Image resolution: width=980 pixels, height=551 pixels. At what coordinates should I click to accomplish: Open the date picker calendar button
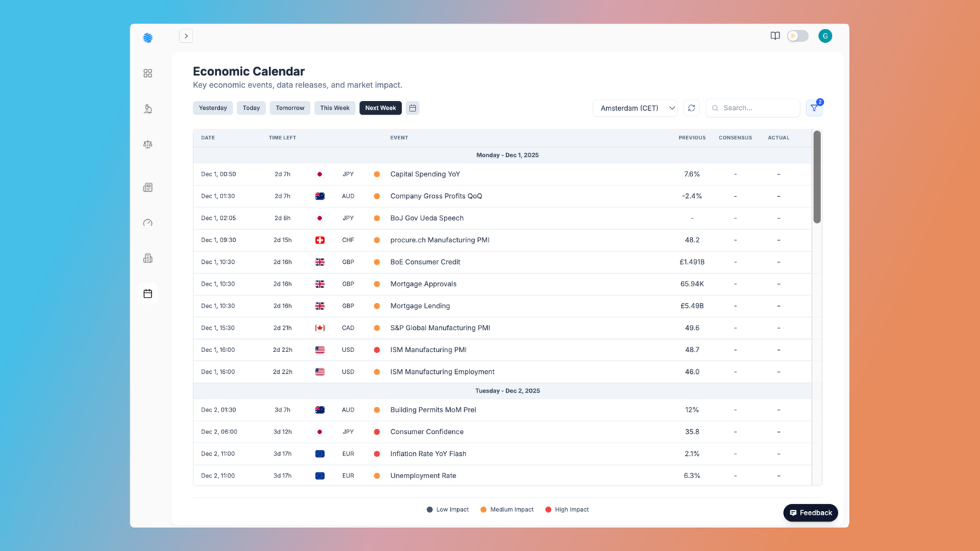pos(412,108)
